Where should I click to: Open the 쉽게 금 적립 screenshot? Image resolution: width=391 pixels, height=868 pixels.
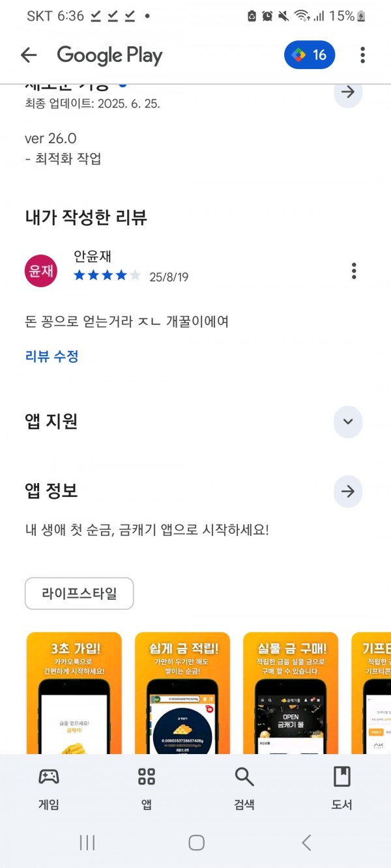182,693
